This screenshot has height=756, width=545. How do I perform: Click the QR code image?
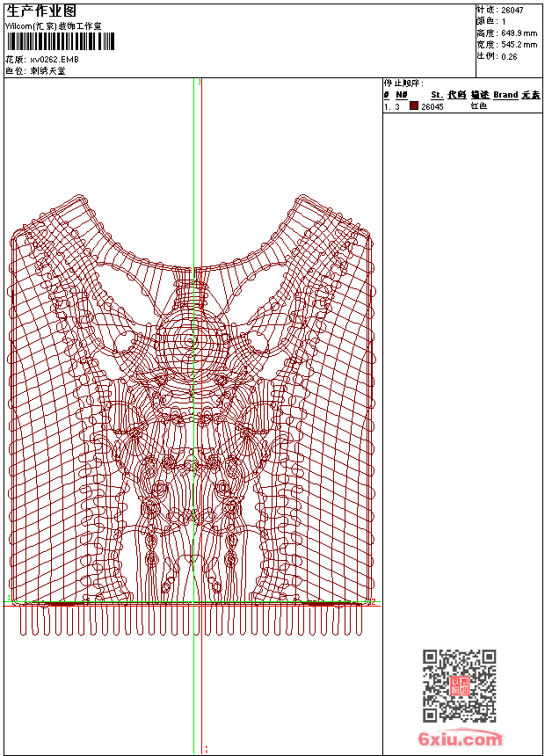tap(460, 685)
